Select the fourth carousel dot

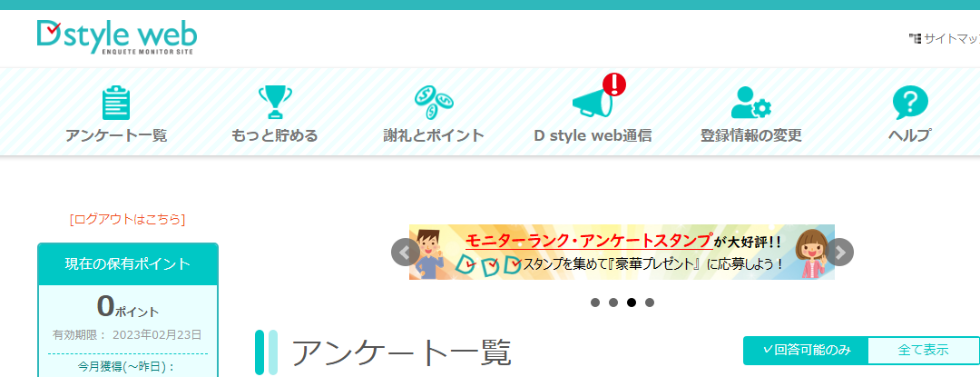[650, 303]
